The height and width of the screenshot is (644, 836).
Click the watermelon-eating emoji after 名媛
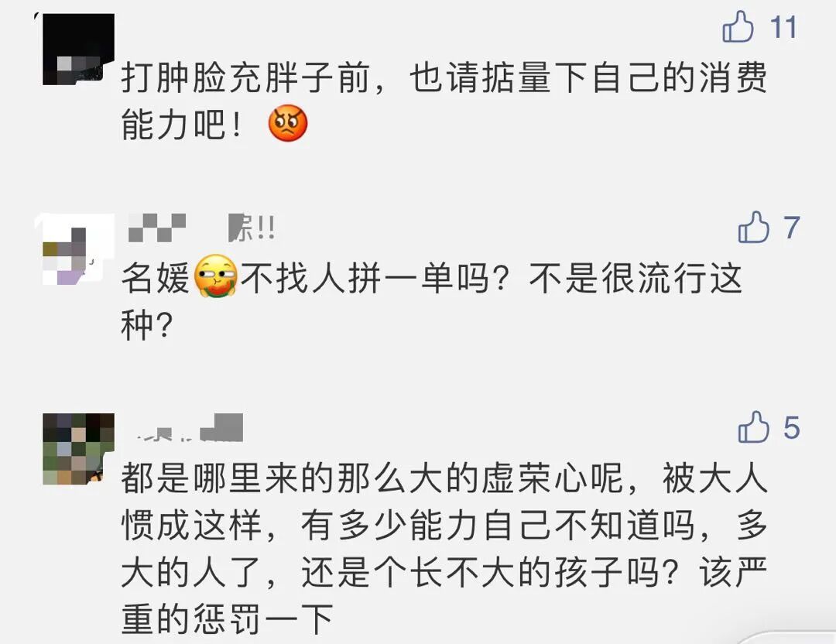(215, 276)
